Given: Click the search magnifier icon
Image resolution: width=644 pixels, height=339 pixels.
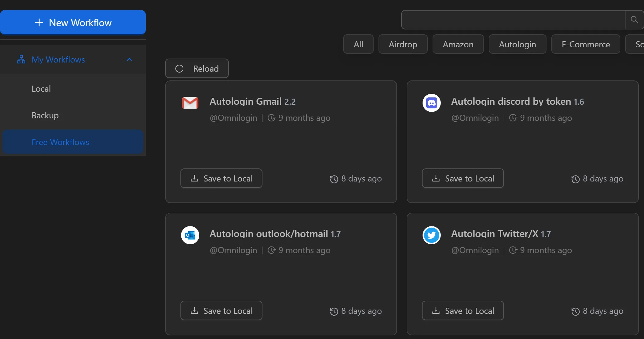Looking at the screenshot, I should click(634, 19).
